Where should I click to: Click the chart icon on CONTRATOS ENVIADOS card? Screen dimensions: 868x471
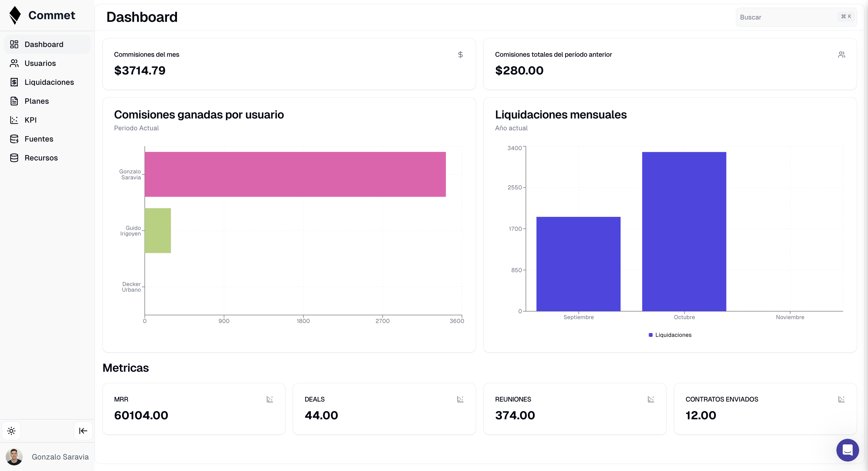point(841,399)
